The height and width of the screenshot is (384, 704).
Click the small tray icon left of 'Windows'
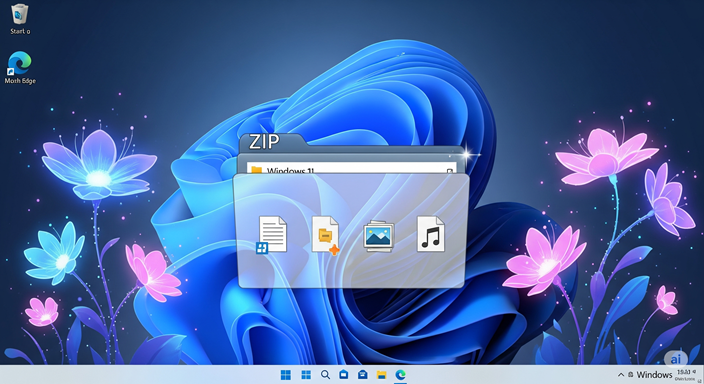pos(631,375)
